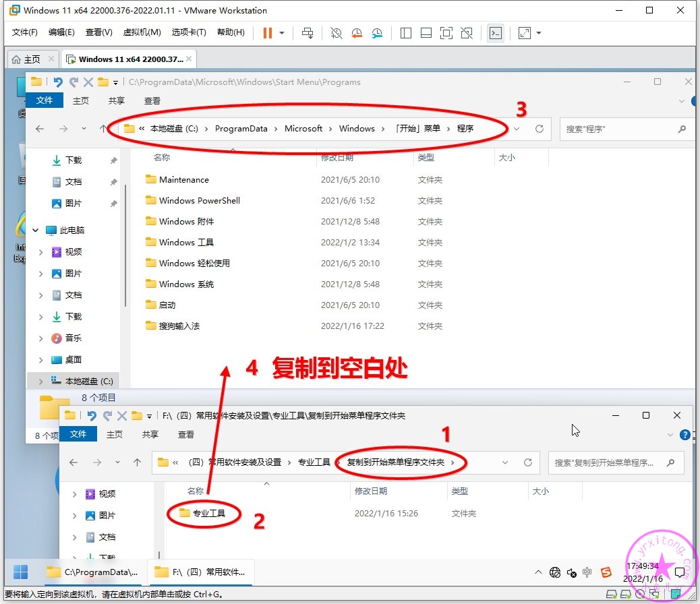The image size is (700, 604).
Task: Click ProgramData in the address breadcrumb
Action: (241, 129)
